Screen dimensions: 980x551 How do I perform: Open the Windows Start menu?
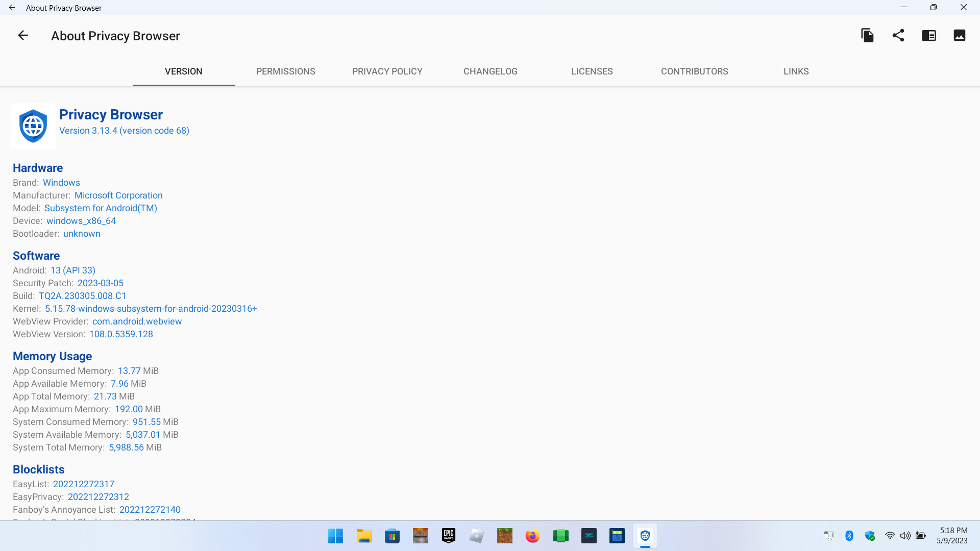335,536
